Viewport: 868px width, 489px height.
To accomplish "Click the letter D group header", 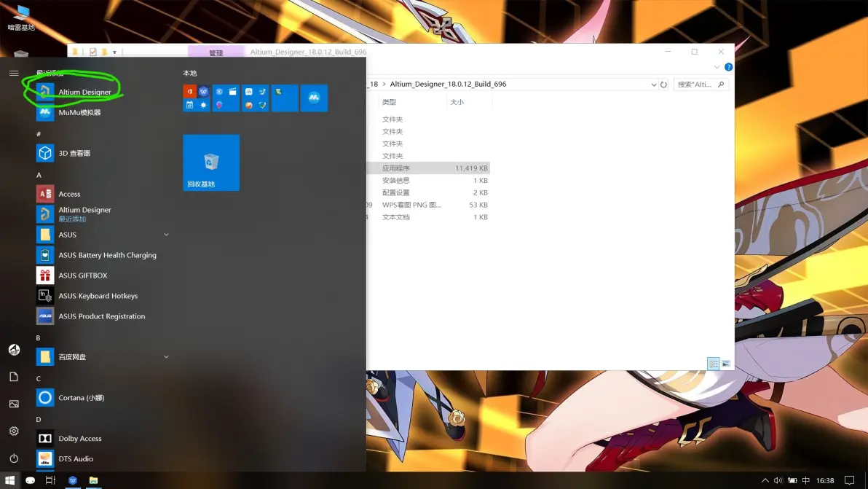I will click(x=38, y=419).
